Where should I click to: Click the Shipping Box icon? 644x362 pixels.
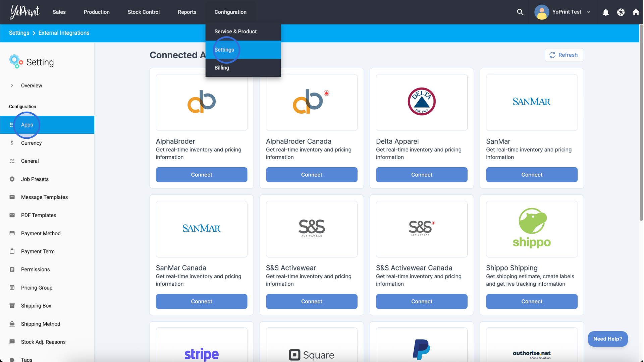click(x=12, y=306)
